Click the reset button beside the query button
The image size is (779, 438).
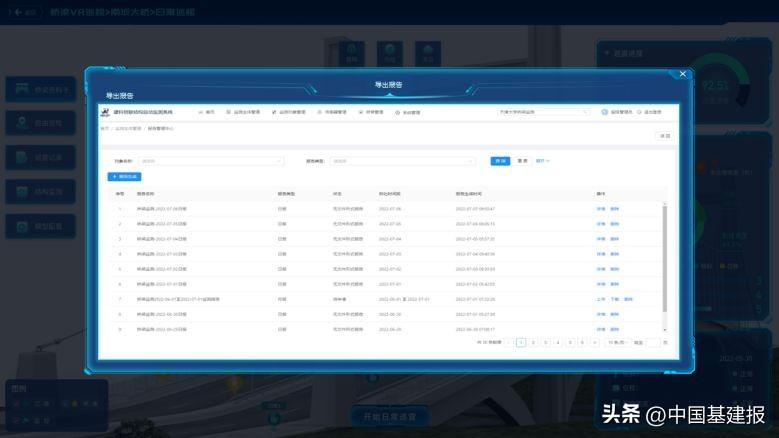pyautogui.click(x=523, y=161)
